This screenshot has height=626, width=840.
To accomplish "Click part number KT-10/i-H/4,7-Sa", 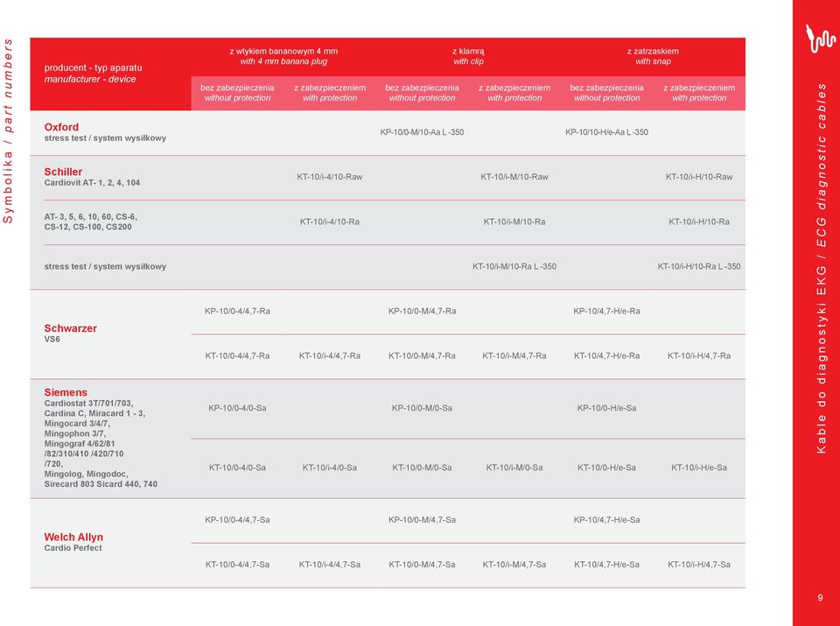I will 699,565.
